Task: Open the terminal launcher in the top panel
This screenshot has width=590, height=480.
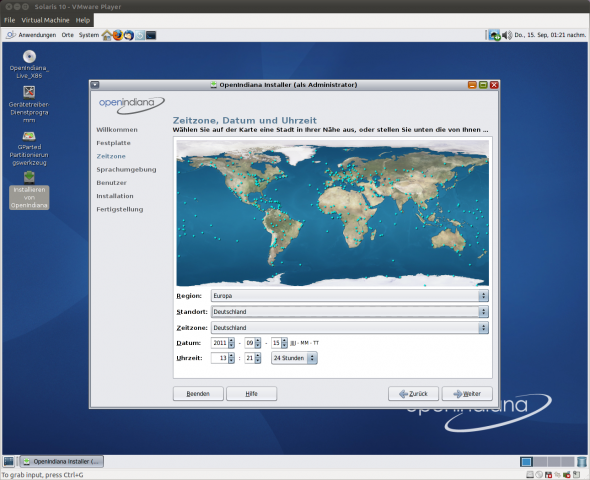Action: 151,35
